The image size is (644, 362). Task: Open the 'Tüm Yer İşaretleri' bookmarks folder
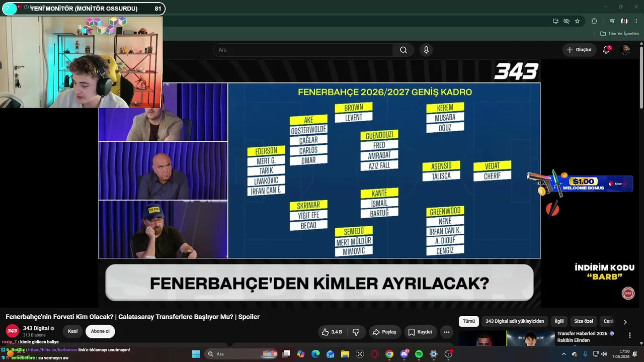619,34
